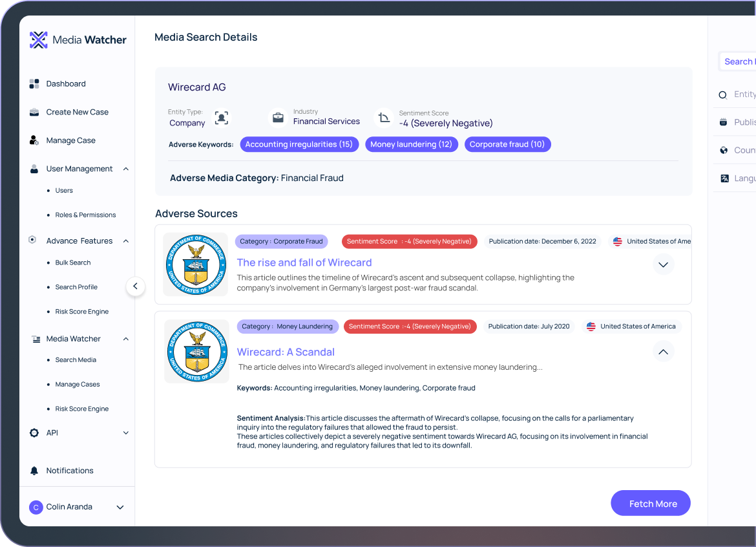Collapse the Wirecard: A Scandal article details
The height and width of the screenshot is (547, 756).
664,352
